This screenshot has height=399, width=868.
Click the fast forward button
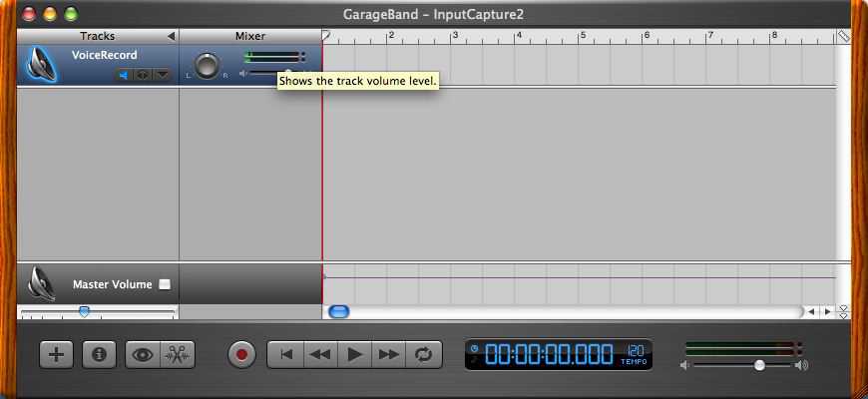pos(388,354)
